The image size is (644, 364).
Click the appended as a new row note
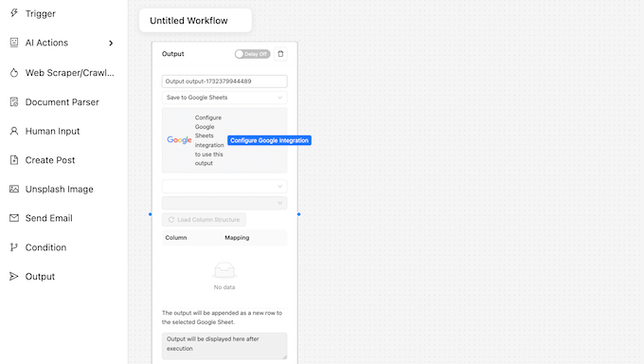pos(222,318)
